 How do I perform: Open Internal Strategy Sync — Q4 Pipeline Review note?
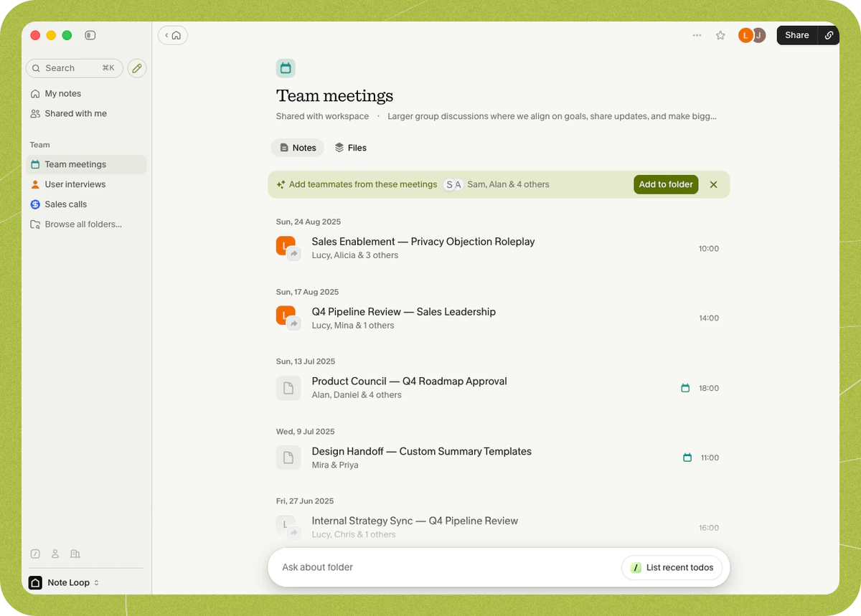[x=498, y=527]
